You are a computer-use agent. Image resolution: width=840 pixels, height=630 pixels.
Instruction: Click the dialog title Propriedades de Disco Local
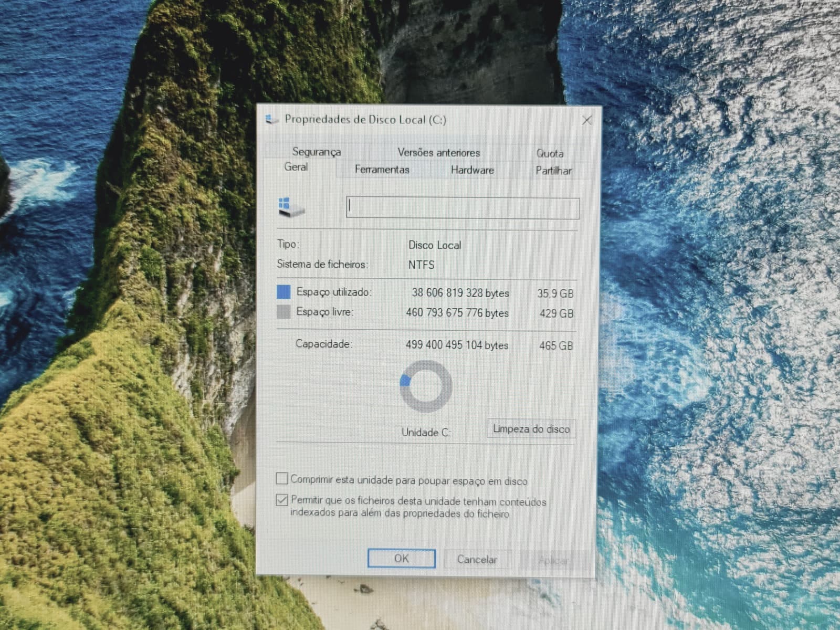[365, 120]
